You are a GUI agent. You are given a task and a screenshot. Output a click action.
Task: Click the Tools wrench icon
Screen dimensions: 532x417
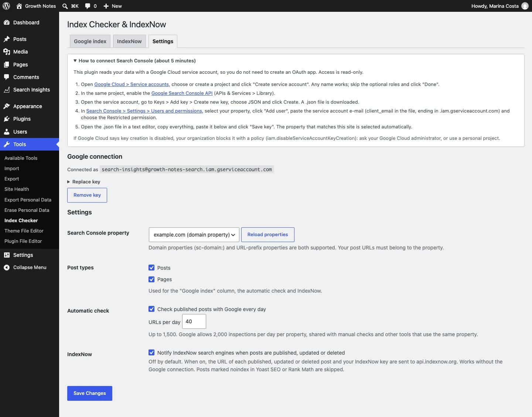(7, 144)
